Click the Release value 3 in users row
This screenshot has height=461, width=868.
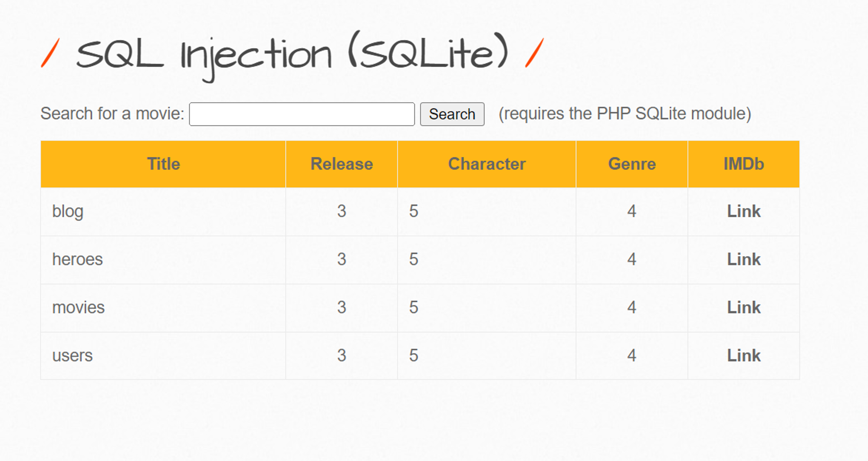click(342, 356)
